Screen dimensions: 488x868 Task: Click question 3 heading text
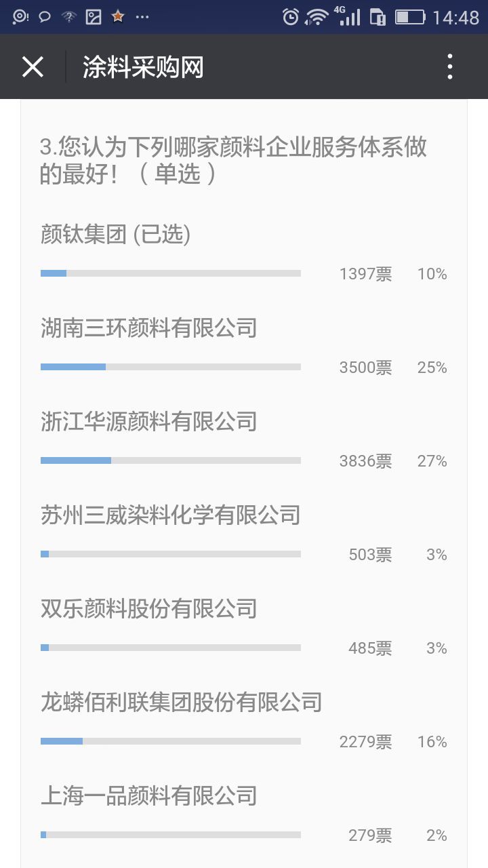(233, 160)
